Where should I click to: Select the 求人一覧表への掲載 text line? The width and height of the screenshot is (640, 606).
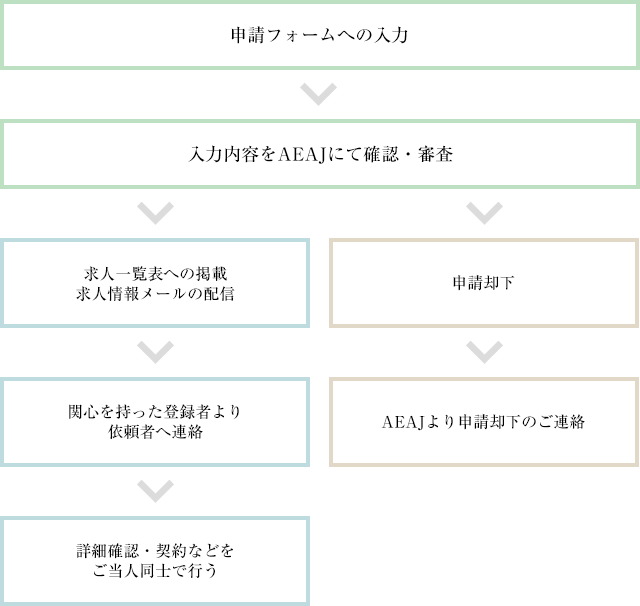[x=155, y=273]
